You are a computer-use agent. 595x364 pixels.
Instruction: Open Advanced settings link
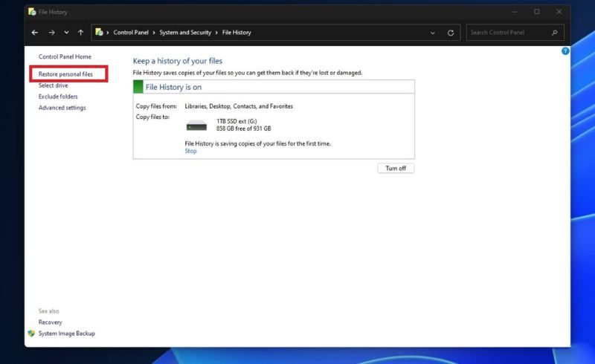coord(62,108)
